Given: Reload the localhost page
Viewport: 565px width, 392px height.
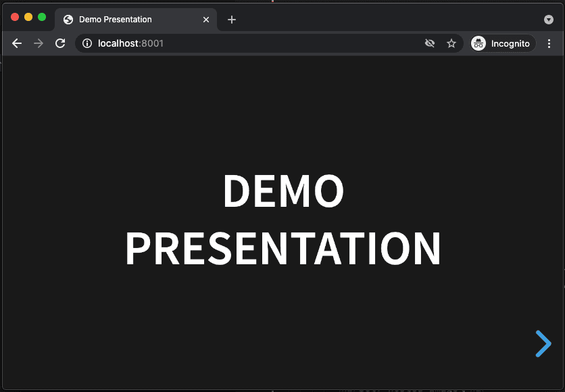Looking at the screenshot, I should tap(60, 44).
